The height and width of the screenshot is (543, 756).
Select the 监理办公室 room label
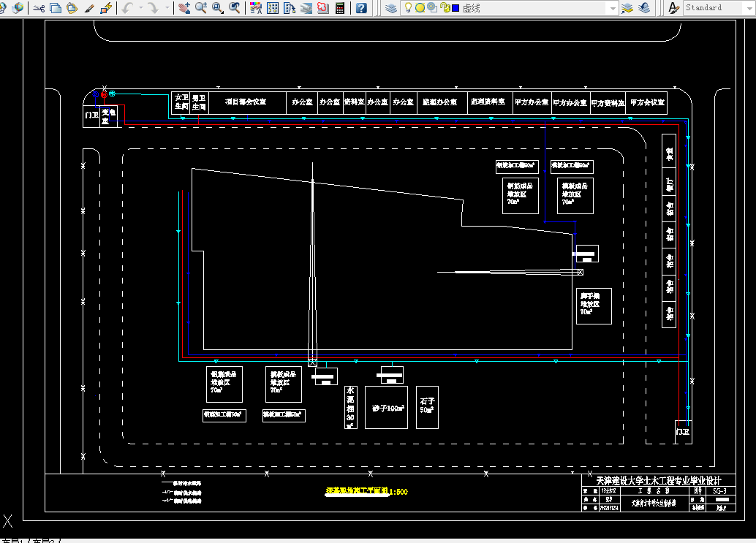tap(439, 102)
